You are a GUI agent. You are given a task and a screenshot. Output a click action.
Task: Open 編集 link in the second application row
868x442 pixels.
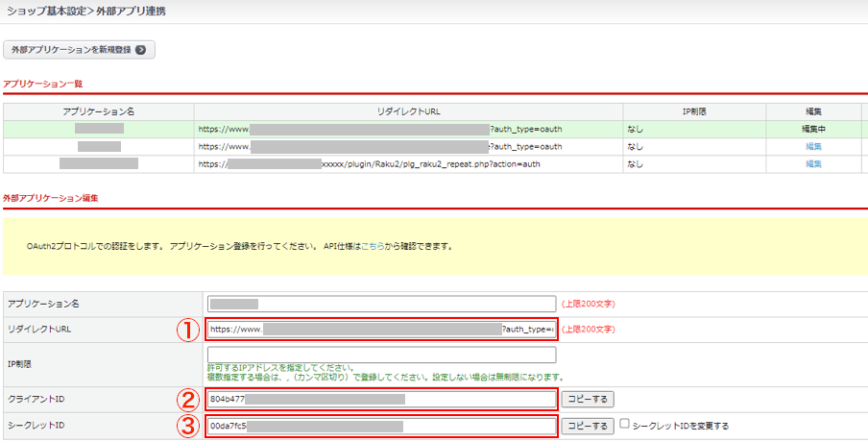click(813, 146)
